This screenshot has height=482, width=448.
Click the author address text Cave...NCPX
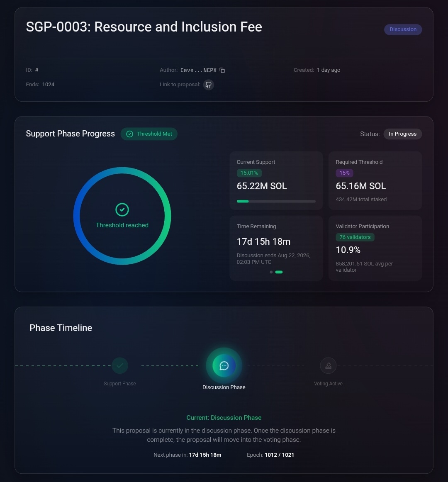[x=198, y=71]
